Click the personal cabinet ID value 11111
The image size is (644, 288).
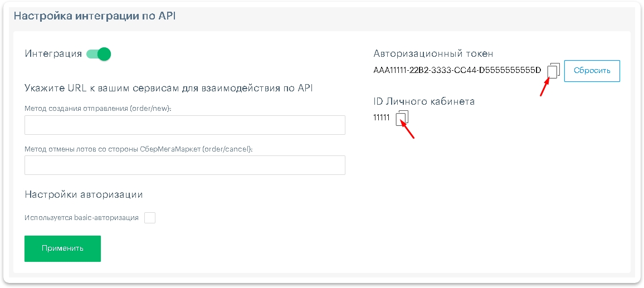coord(382,118)
